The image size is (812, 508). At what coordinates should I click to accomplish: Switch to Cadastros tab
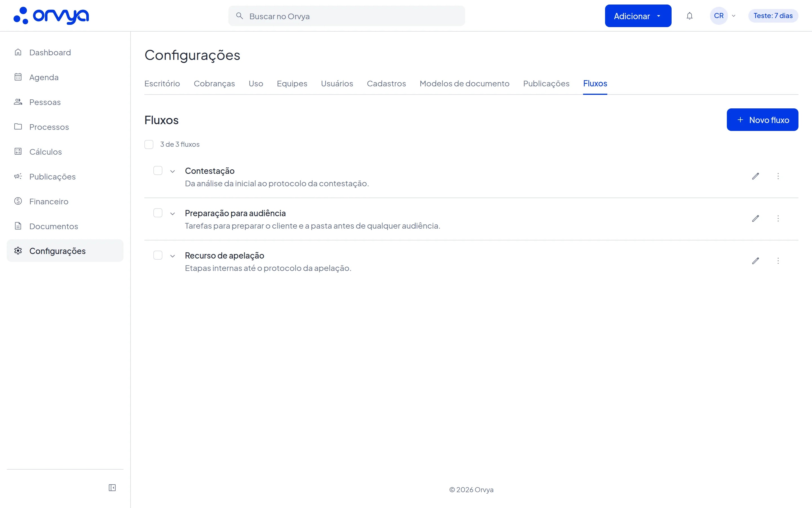(x=386, y=83)
